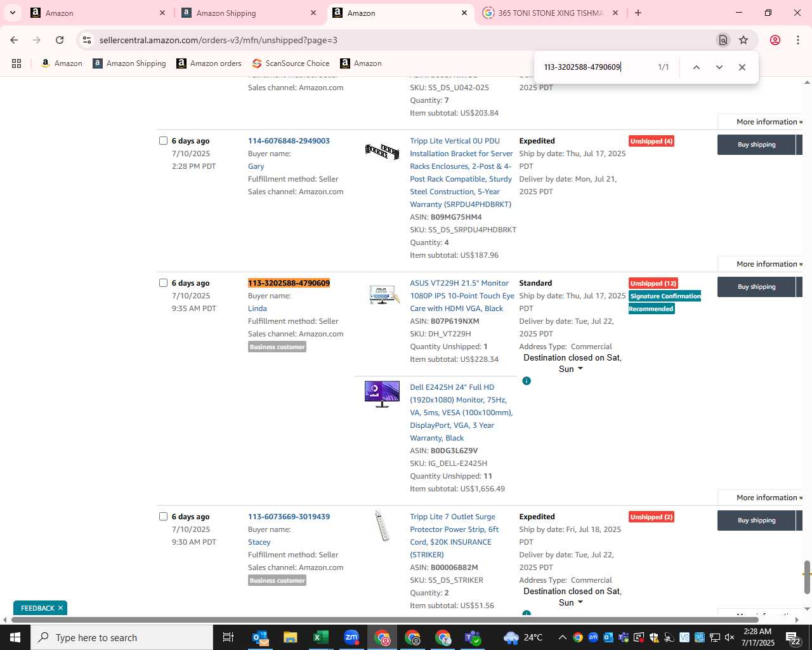
Task: Open buyer Linda's profile link
Action: coord(257,308)
